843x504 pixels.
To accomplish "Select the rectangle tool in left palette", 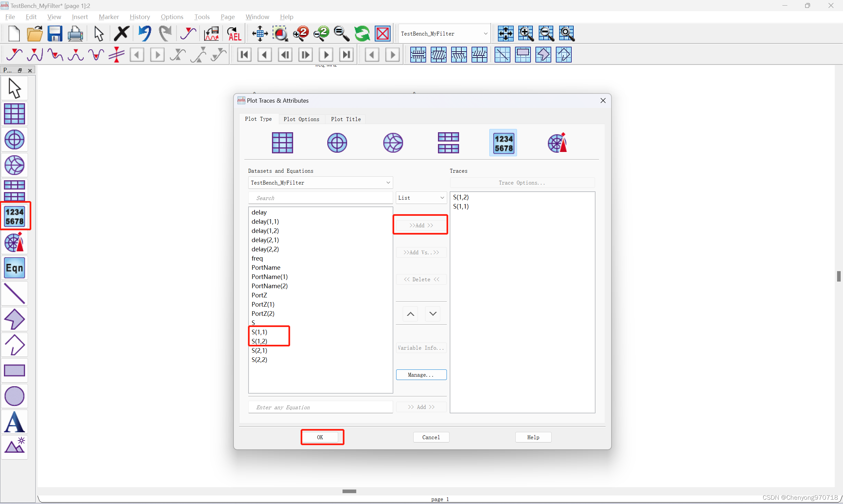I will click(14, 370).
